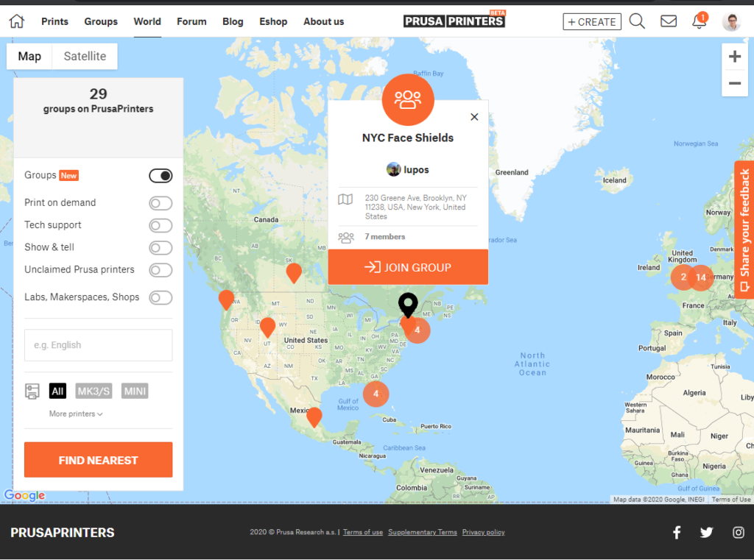Open the notifications bell
Viewport: 754px width, 560px height.
click(700, 21)
